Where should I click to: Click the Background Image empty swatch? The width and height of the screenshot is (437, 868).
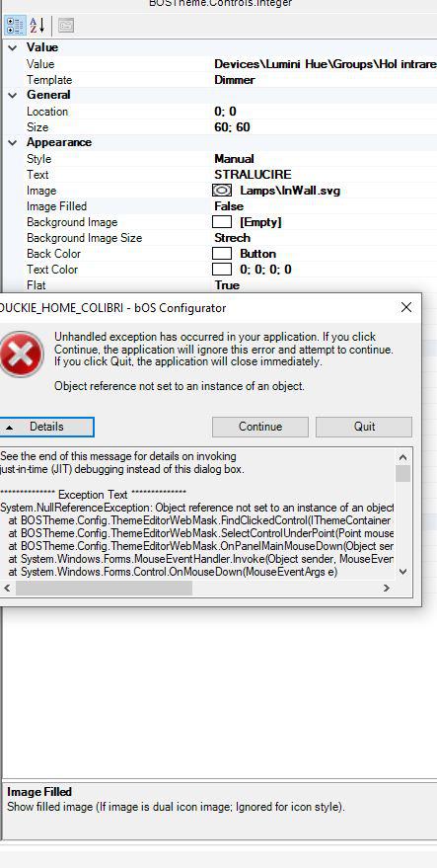pos(222,222)
